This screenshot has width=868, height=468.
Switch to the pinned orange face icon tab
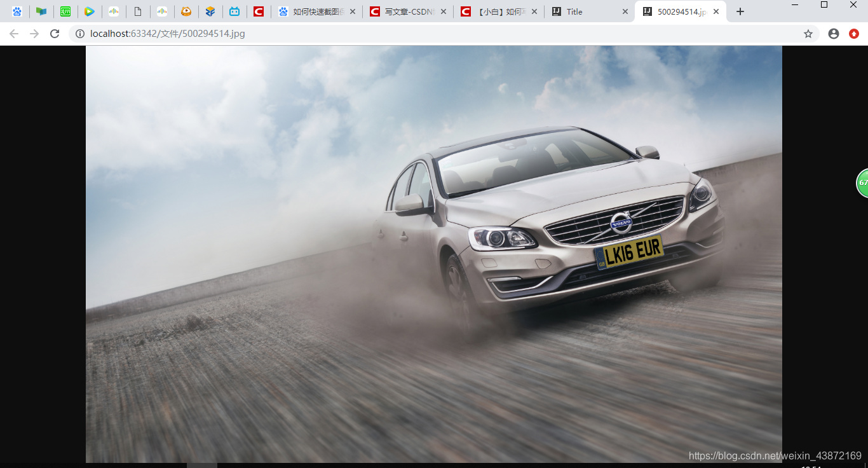pos(186,11)
